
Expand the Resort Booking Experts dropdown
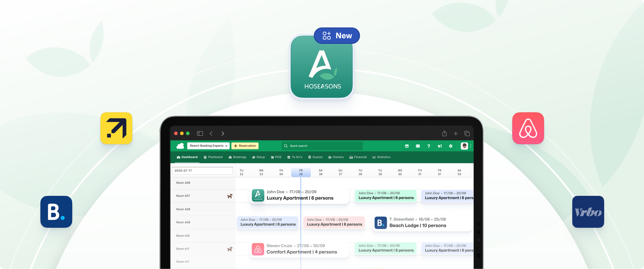tap(208, 146)
